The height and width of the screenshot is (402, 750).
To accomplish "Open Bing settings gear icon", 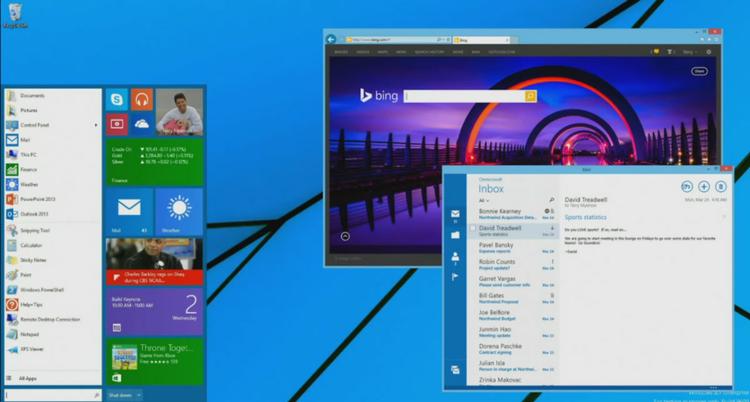I will (x=709, y=52).
